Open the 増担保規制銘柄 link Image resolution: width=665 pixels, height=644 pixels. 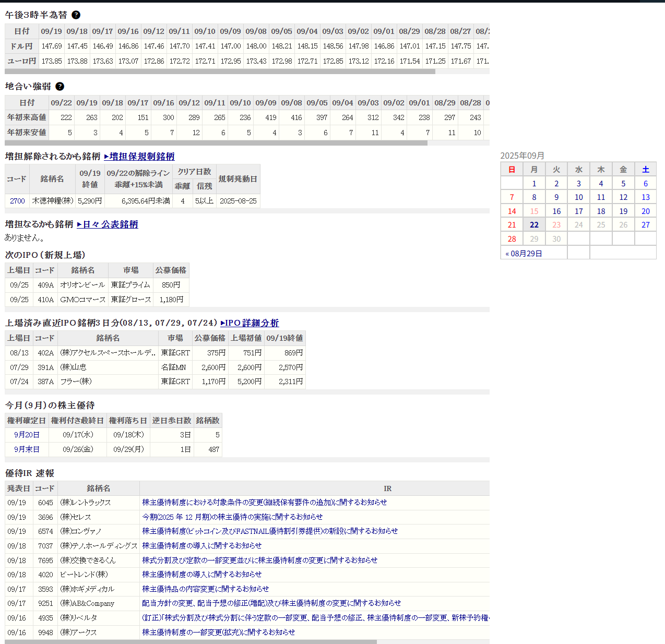[x=139, y=157]
